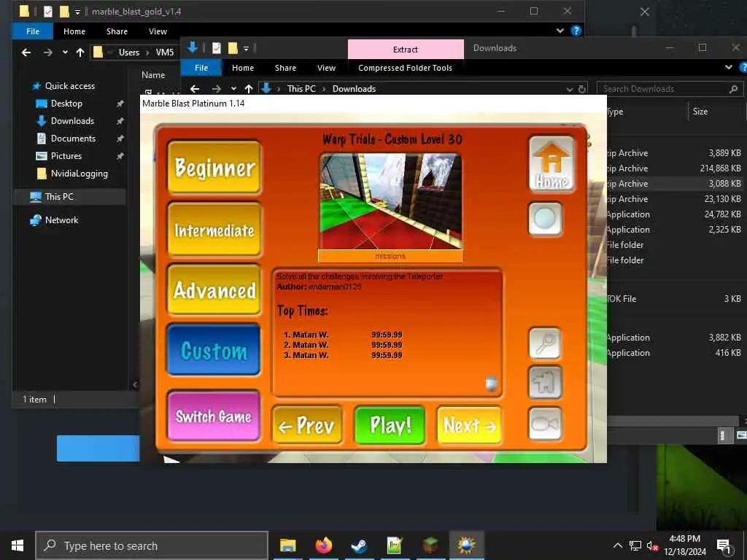Click the marble selector circle button
This screenshot has width=747, height=560.
(545, 219)
